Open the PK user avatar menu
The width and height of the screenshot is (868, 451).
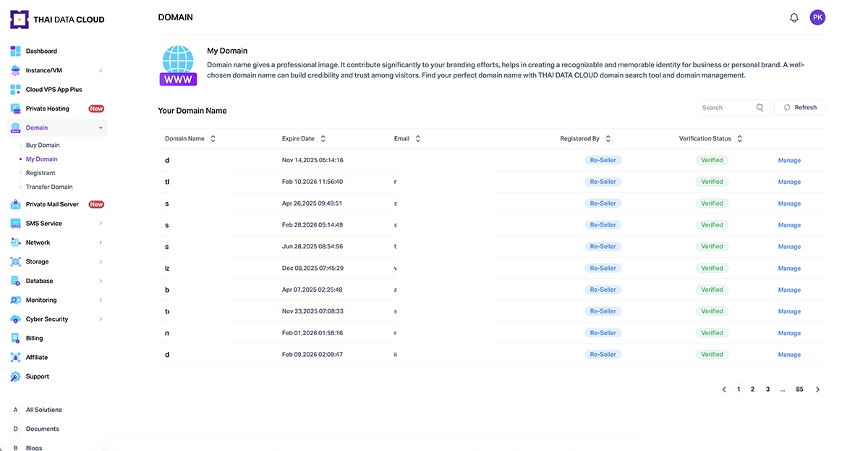click(x=817, y=17)
